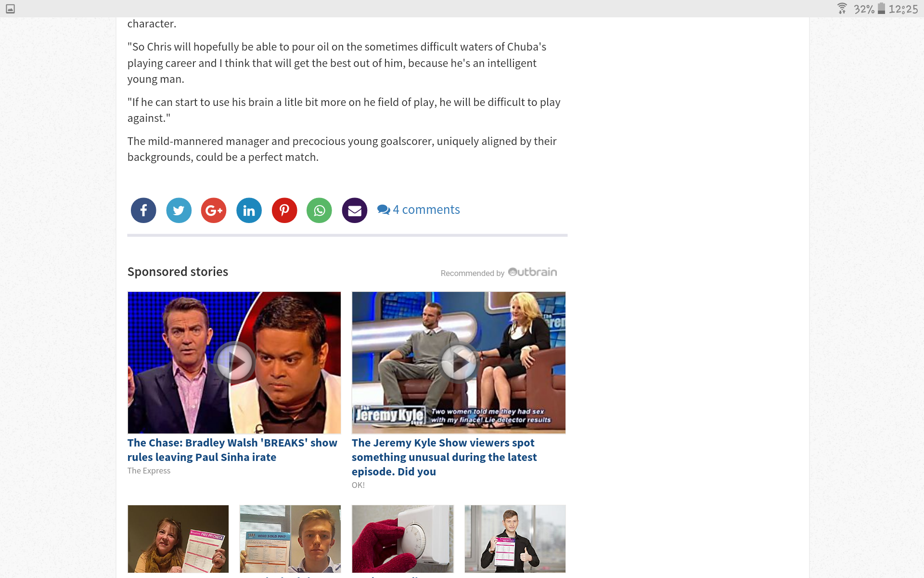Click the 'Recommended by' text

472,273
